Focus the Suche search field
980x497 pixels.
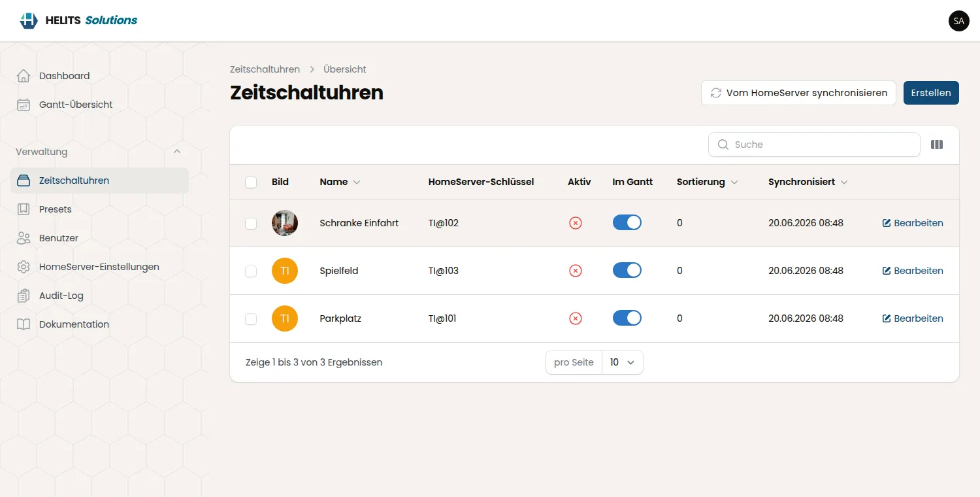point(814,145)
